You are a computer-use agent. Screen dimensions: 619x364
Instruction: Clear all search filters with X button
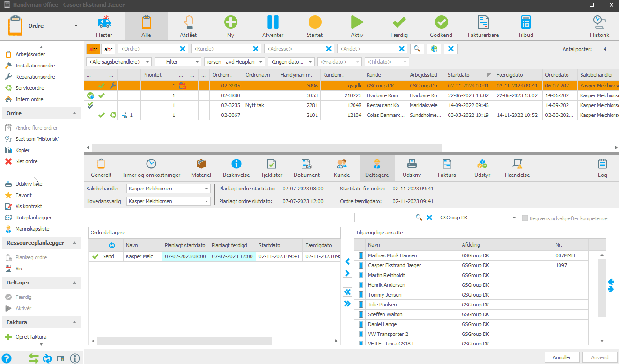(451, 49)
